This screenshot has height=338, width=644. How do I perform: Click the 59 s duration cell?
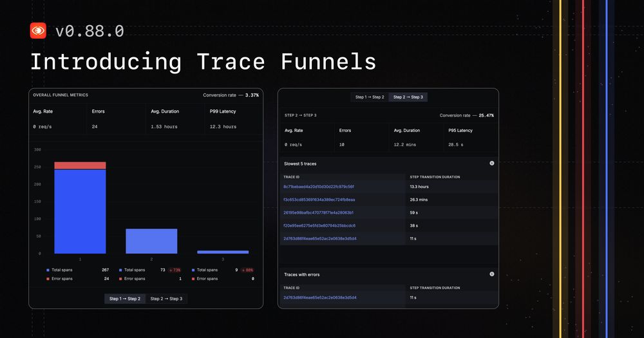(x=414, y=212)
